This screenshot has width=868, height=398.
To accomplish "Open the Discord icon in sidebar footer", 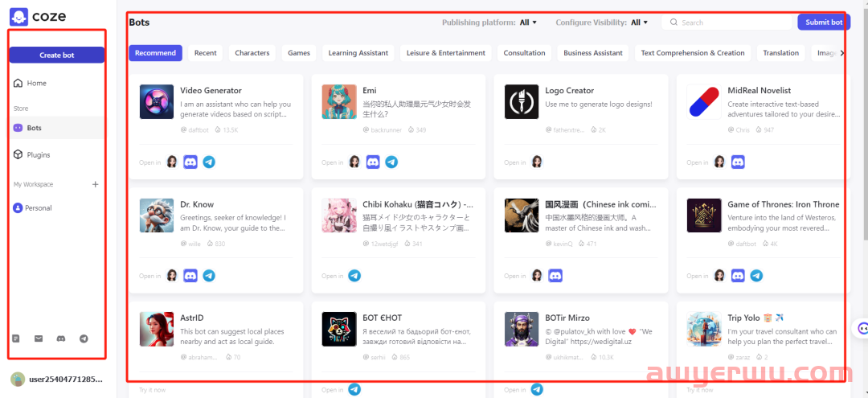I will click(61, 339).
